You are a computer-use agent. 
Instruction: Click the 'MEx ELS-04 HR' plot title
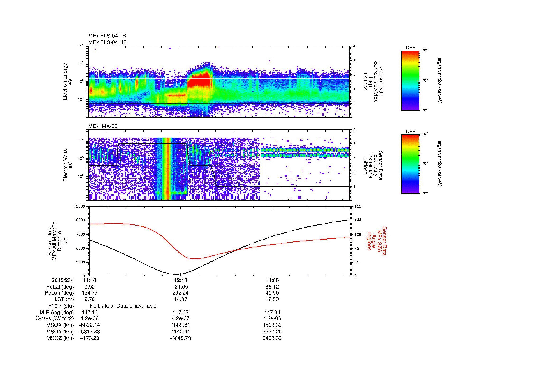tap(107, 42)
